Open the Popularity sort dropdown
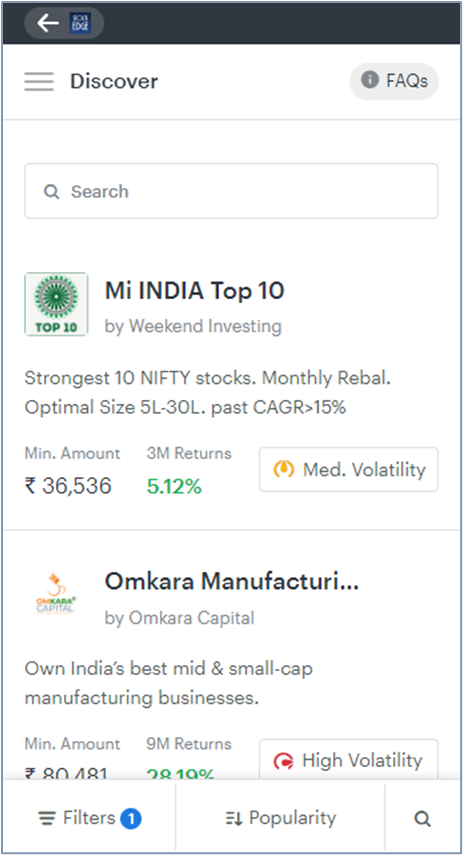 [x=280, y=818]
